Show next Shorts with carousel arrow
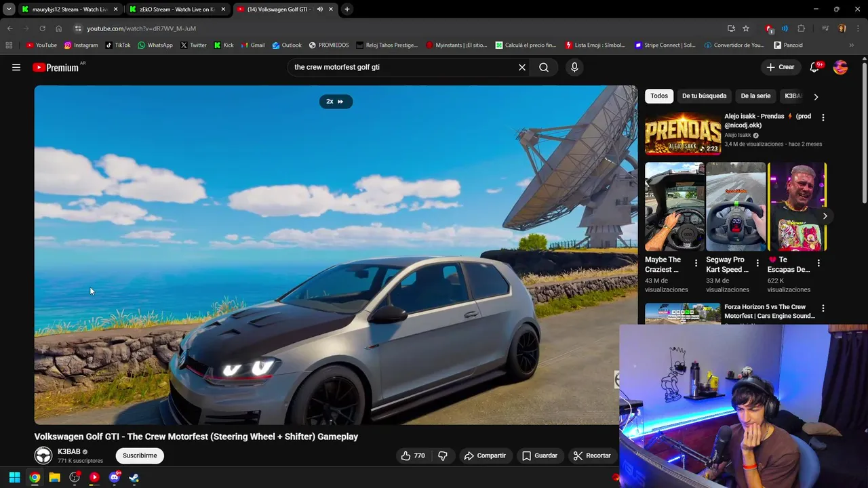Screen dimensions: 868x488 825,216
